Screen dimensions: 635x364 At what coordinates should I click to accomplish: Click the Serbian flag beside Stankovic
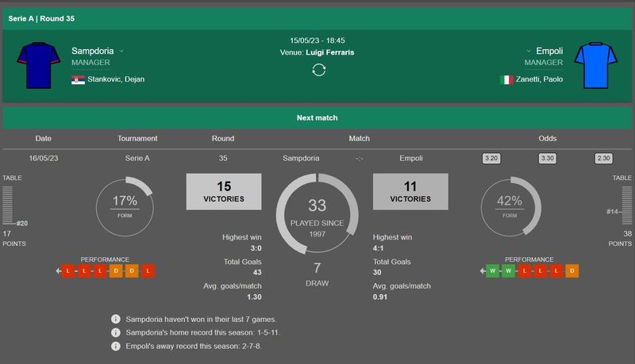point(78,79)
